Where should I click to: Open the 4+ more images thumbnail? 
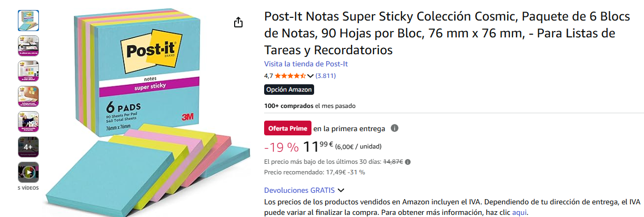28,147
